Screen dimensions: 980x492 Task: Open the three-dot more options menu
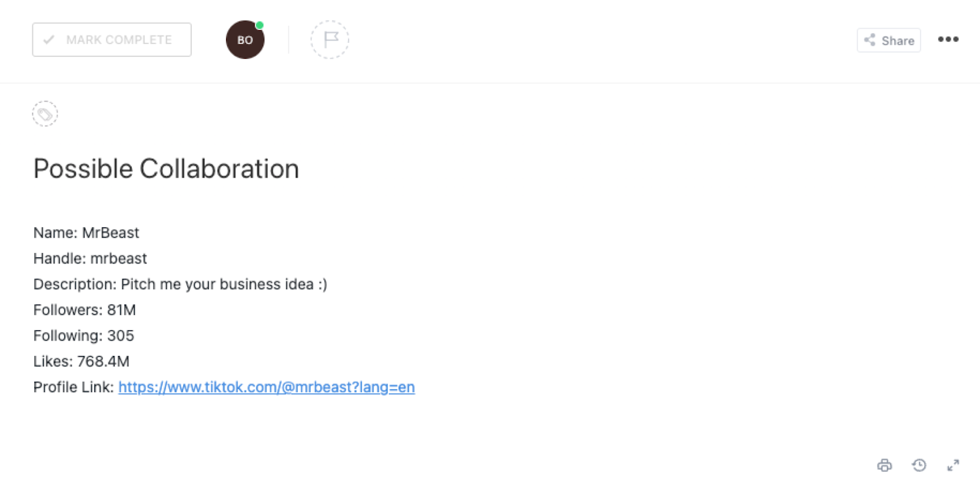[948, 39]
